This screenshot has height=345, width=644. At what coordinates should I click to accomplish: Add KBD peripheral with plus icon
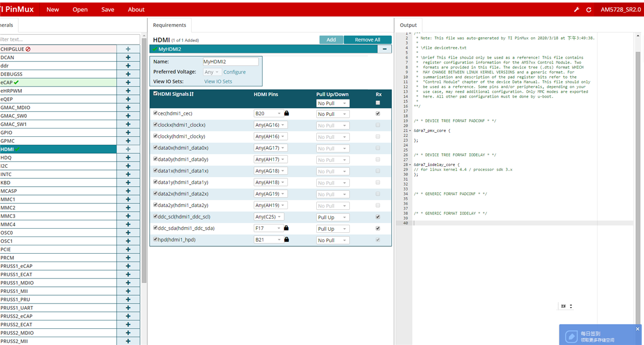[128, 182]
